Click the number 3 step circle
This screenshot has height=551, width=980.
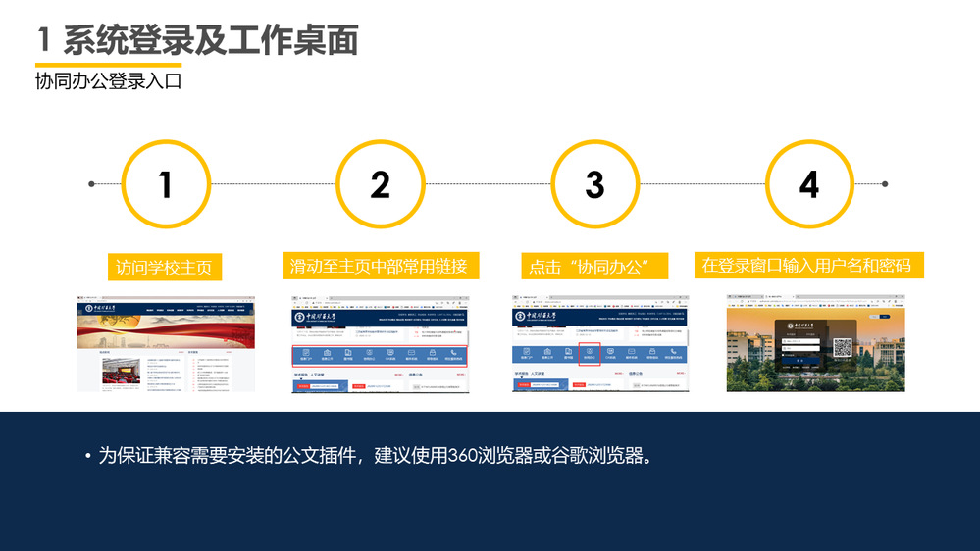coord(594,184)
